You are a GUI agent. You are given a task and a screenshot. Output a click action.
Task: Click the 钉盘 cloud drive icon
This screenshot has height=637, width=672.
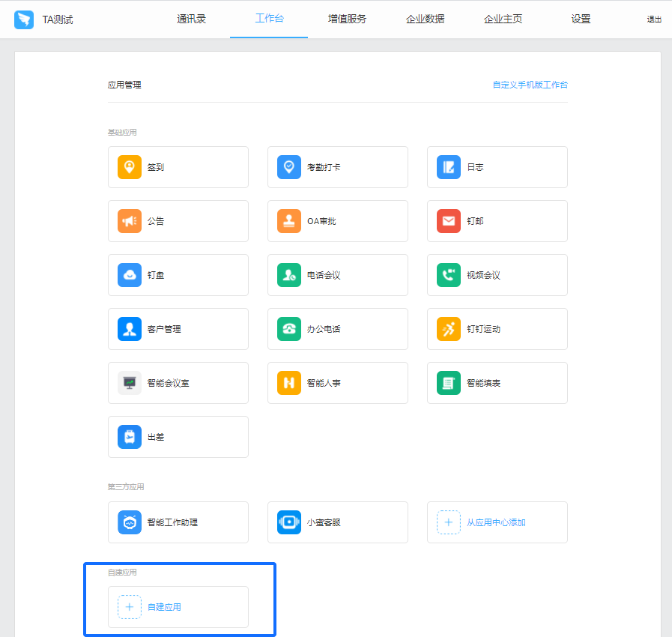click(x=130, y=275)
